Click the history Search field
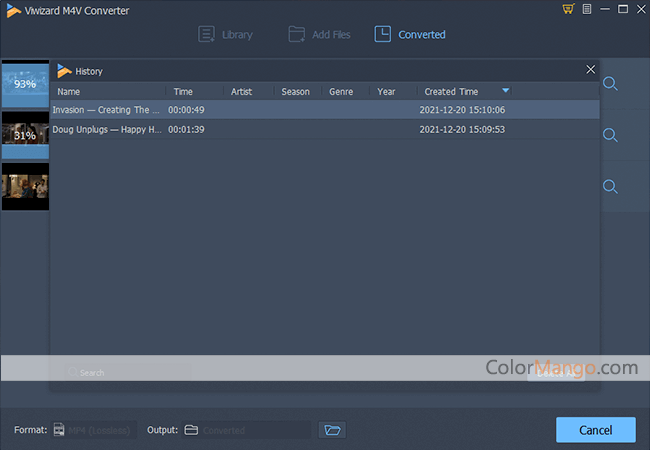Screen dimensions: 650x450 tap(120, 372)
